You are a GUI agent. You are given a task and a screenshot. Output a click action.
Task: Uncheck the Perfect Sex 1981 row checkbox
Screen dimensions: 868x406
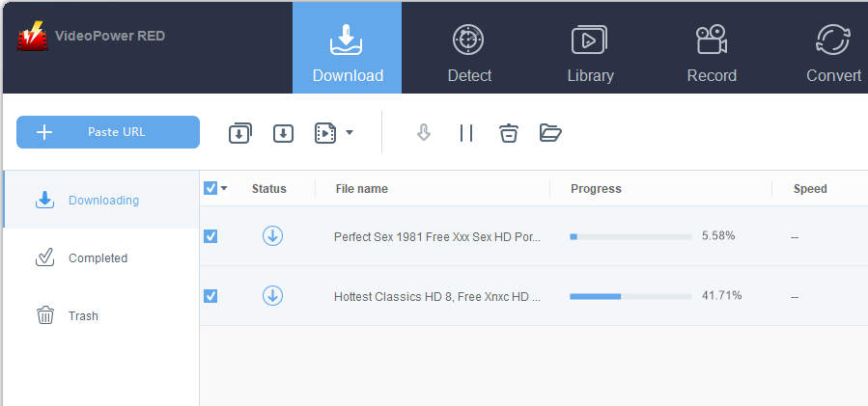point(210,236)
